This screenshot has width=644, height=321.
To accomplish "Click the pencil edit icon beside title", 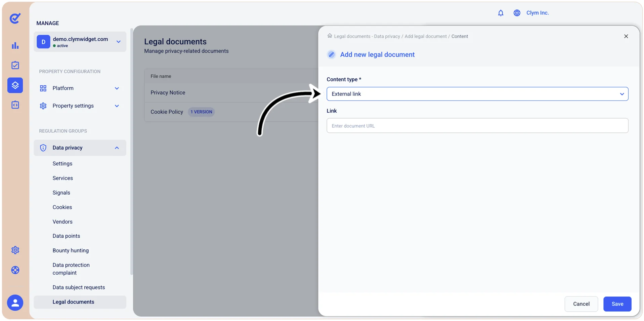I will 331,54.
